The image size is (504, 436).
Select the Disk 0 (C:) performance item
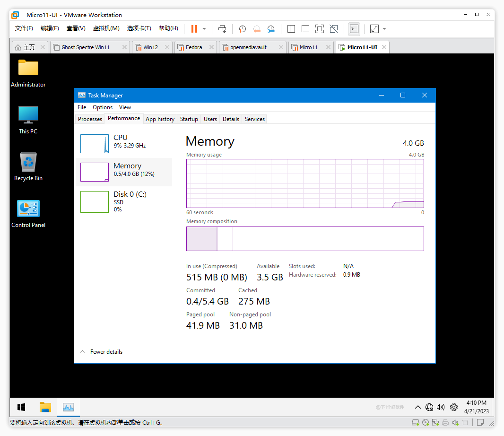124,201
